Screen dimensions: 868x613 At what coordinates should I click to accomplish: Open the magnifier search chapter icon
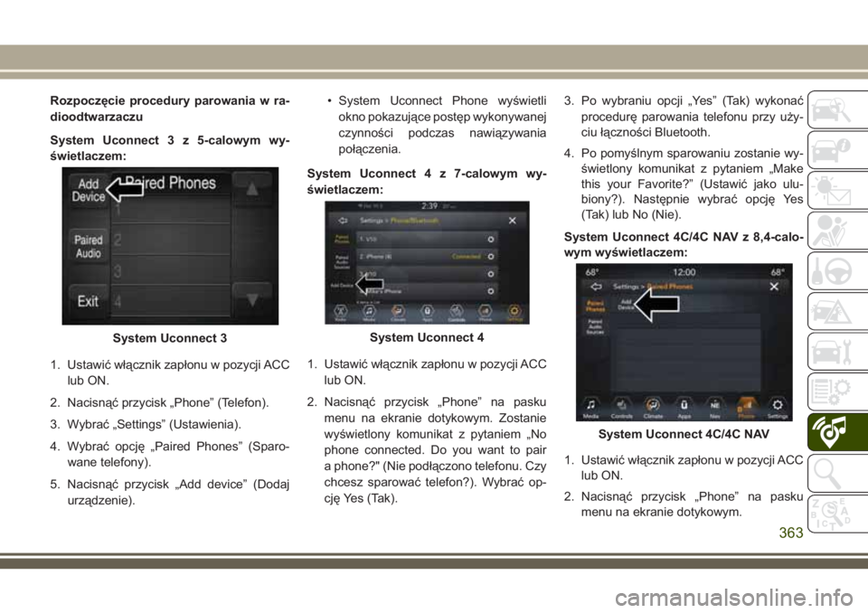tap(836, 472)
